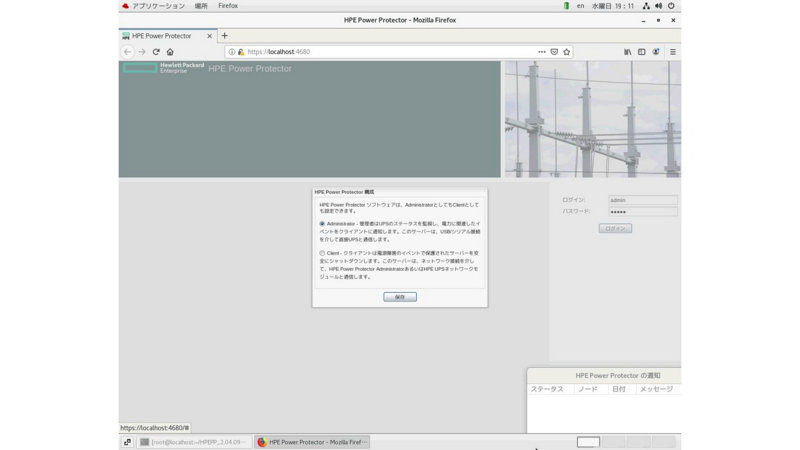The width and height of the screenshot is (800, 450).
Task: Click the Back arrow in Firefox
Action: tap(127, 52)
